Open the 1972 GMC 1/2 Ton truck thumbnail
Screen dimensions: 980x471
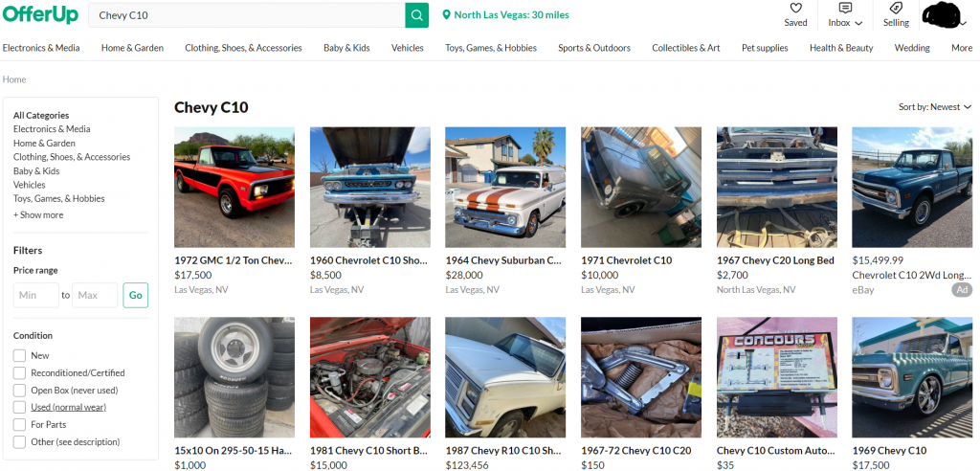coord(234,187)
